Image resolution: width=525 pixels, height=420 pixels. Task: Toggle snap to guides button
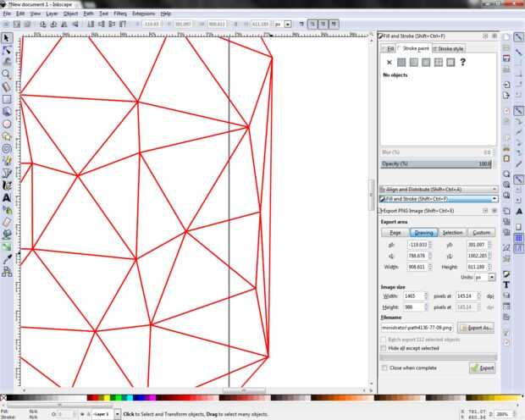pyautogui.click(x=518, y=248)
